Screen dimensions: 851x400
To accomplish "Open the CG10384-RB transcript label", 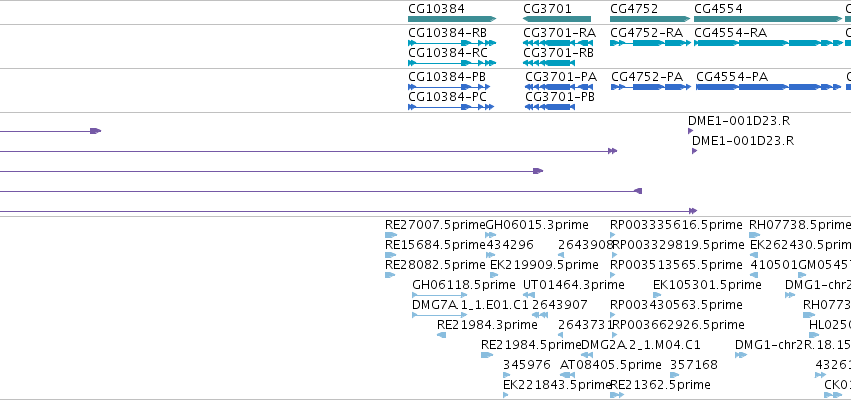I will (x=448, y=33).
